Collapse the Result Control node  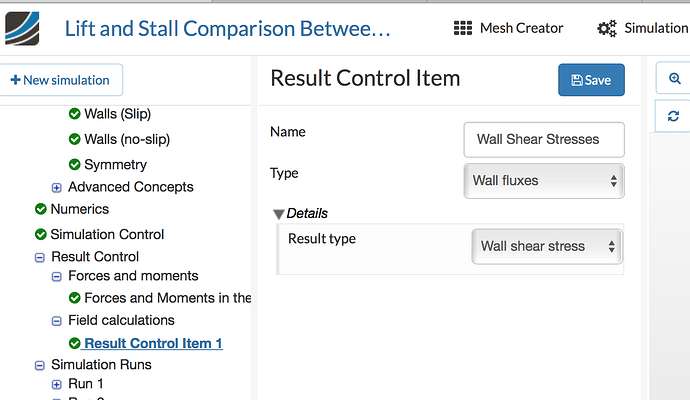coord(40,257)
